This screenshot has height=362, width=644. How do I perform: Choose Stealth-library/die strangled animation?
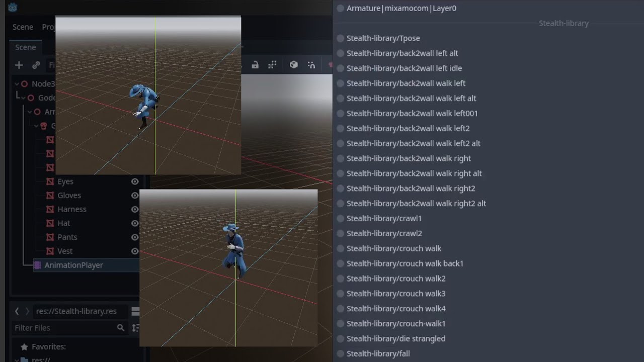pyautogui.click(x=395, y=338)
